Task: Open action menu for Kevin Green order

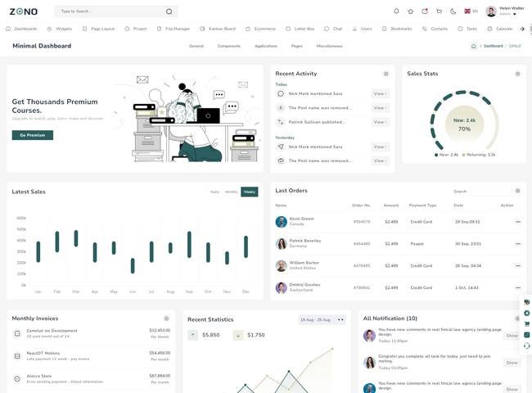Action: click(517, 222)
